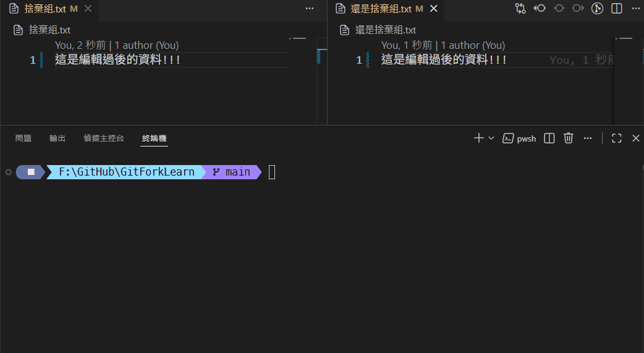644x353 pixels.
Task: Switch to the 問題 panel tab
Action: [23, 138]
